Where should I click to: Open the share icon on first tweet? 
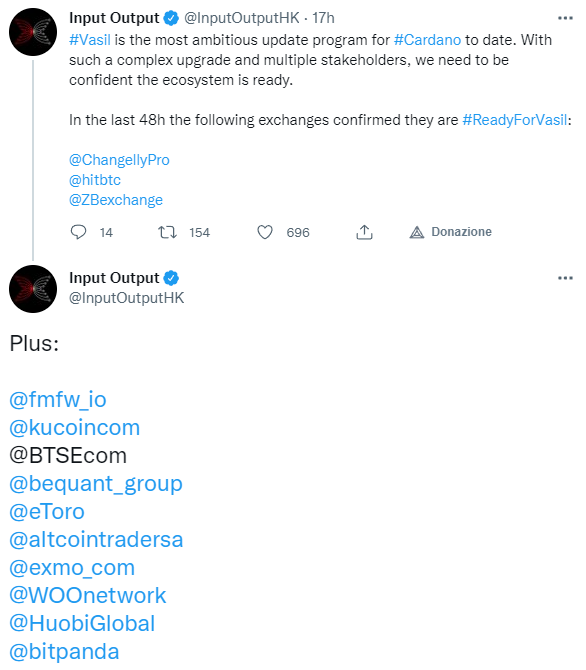point(364,232)
